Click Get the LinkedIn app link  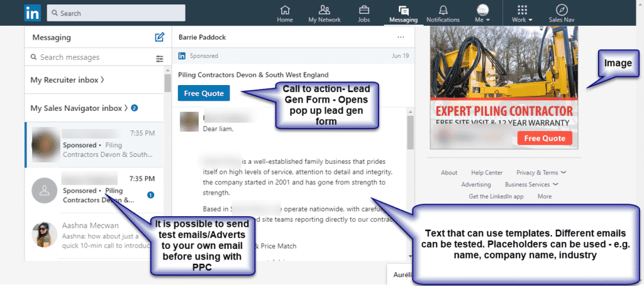pyautogui.click(x=496, y=197)
